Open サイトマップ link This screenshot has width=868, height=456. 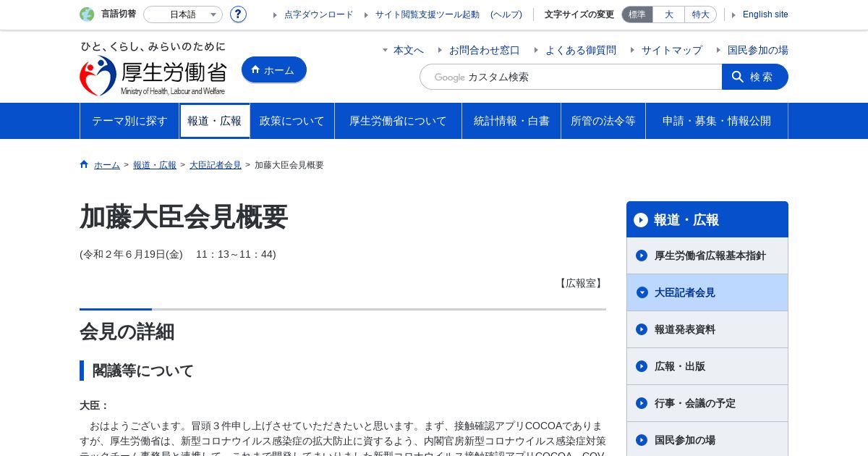(x=672, y=50)
